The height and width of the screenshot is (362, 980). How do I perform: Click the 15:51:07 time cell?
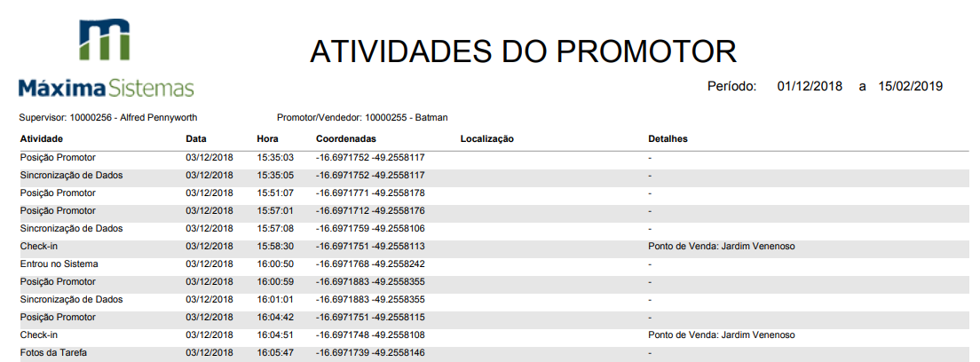pos(275,193)
